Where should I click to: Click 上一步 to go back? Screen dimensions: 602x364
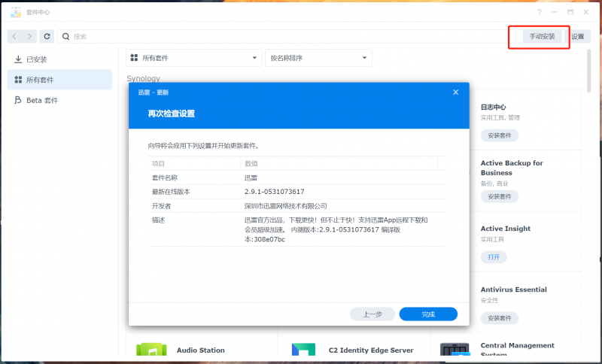(x=372, y=314)
